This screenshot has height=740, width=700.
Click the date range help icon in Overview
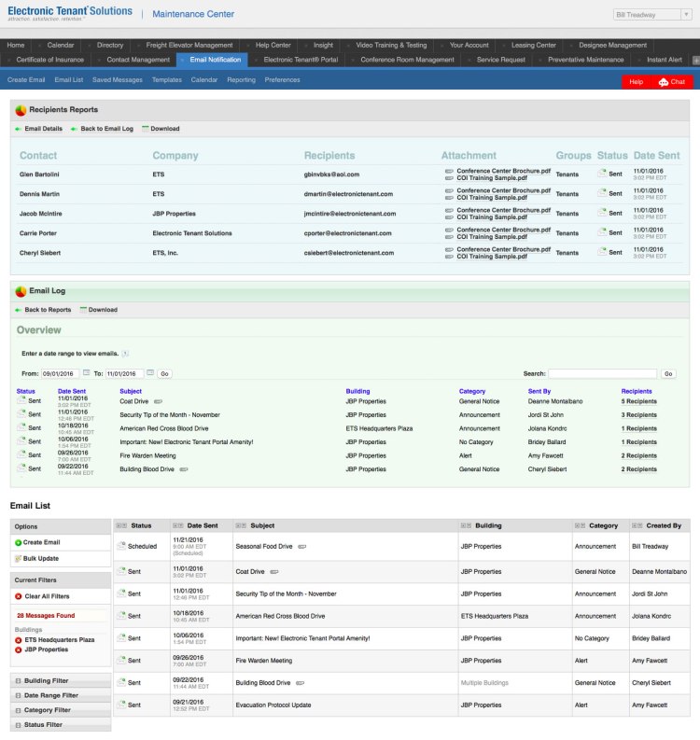coord(125,354)
